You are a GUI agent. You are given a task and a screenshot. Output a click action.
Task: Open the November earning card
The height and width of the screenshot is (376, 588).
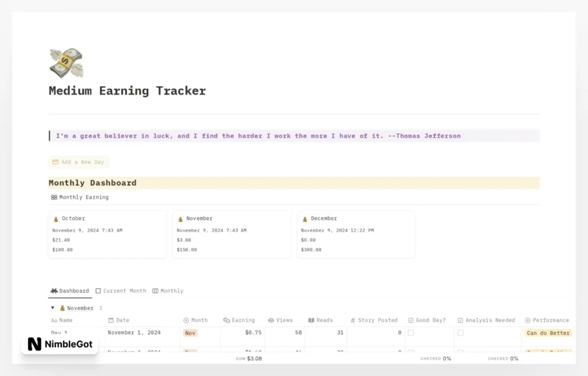coord(231,234)
